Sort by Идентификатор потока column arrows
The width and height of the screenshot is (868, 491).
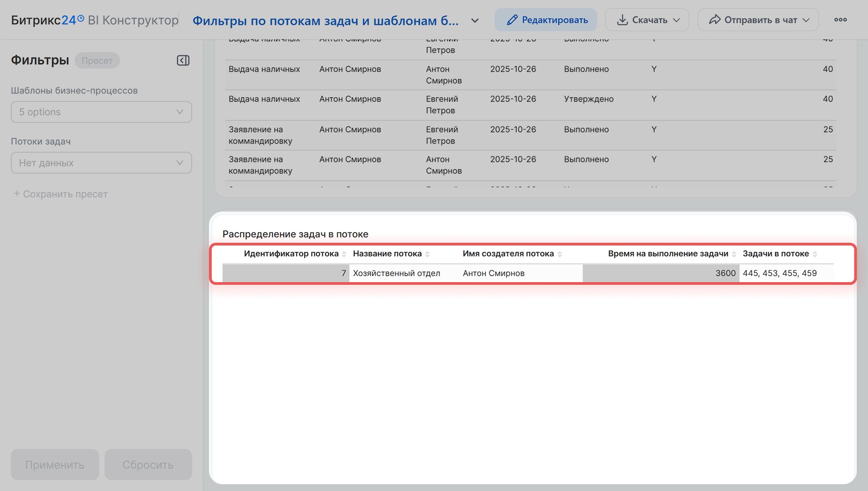pos(344,254)
